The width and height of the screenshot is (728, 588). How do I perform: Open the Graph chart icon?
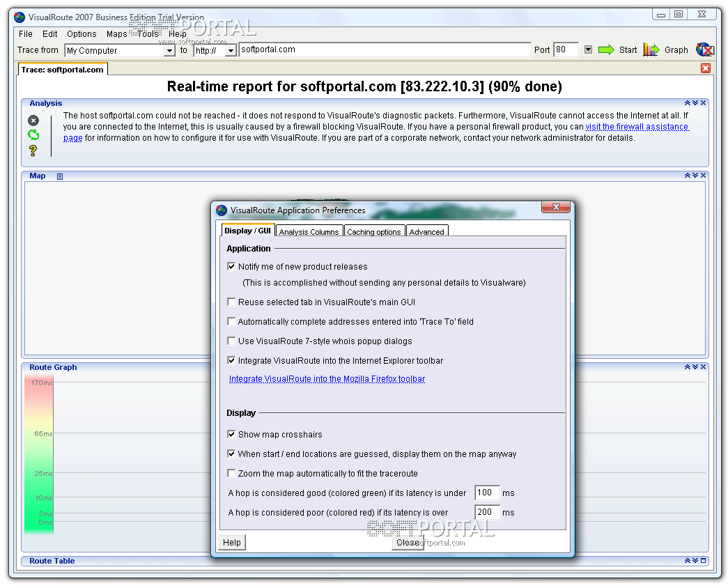tap(651, 49)
